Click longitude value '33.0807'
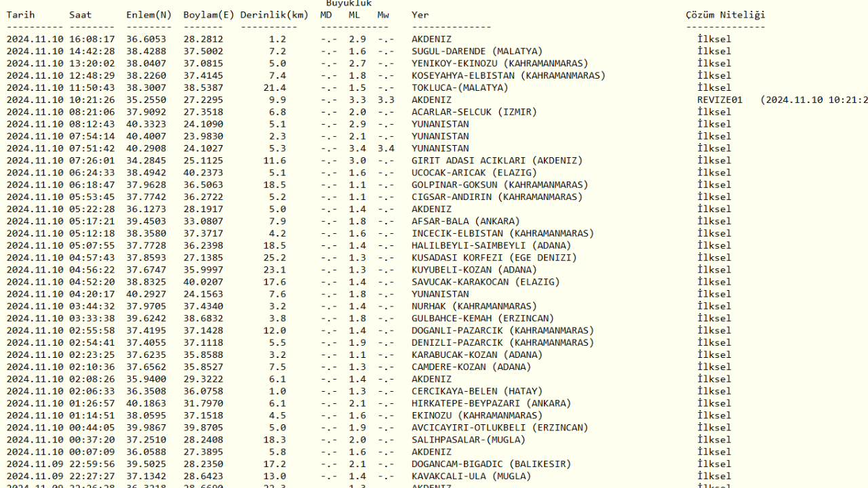868x488 pixels. tap(203, 222)
